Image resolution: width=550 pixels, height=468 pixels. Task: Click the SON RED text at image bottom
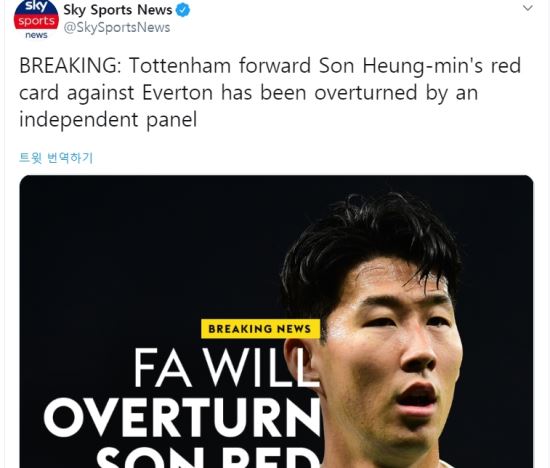coord(208,457)
